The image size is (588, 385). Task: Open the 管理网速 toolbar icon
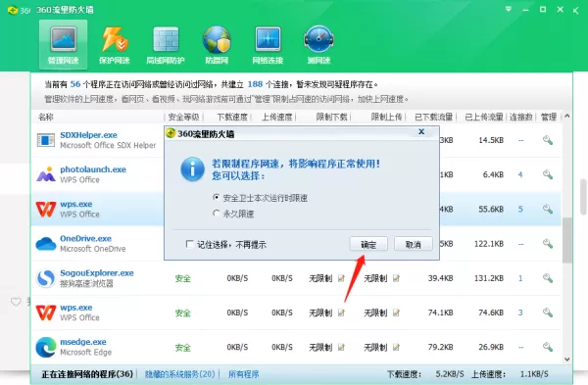click(x=63, y=45)
